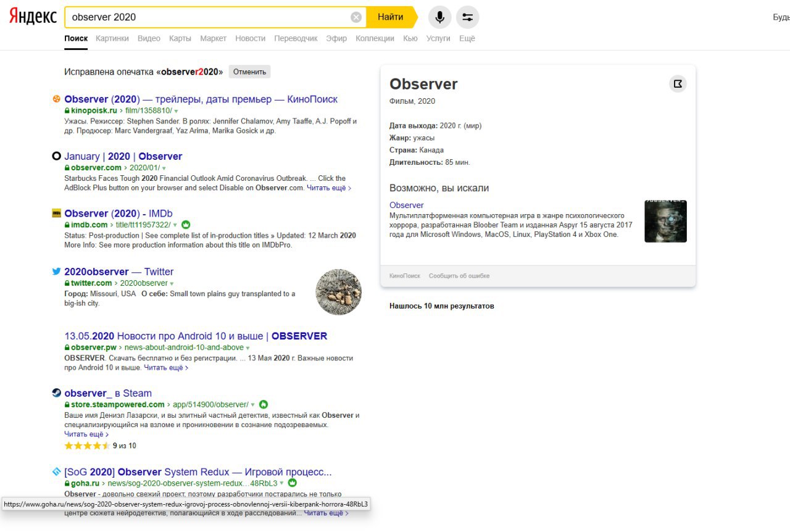This screenshot has height=532, width=790.
Task: Open the Карты tab
Action: coord(180,38)
